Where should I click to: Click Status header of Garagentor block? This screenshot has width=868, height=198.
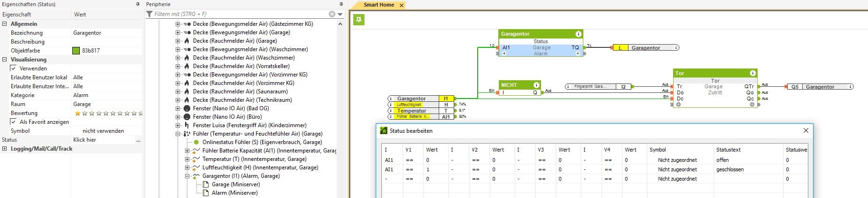[541, 41]
